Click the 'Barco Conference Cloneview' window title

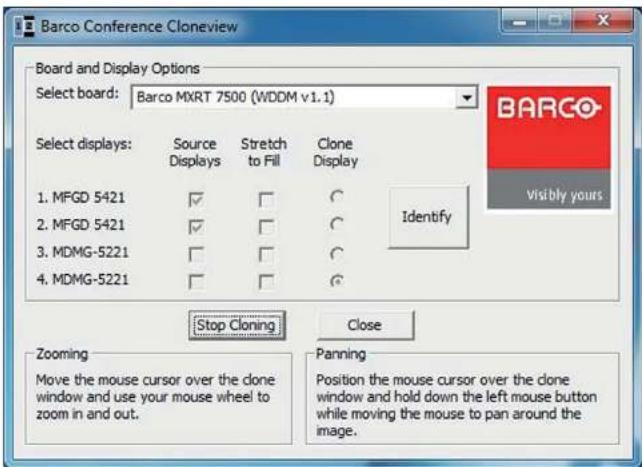(139, 27)
